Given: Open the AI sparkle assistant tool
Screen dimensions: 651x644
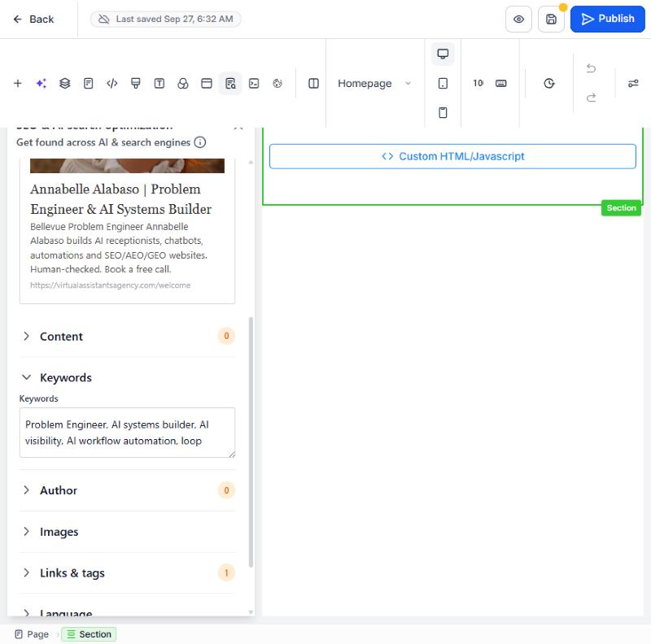Looking at the screenshot, I should coord(42,84).
